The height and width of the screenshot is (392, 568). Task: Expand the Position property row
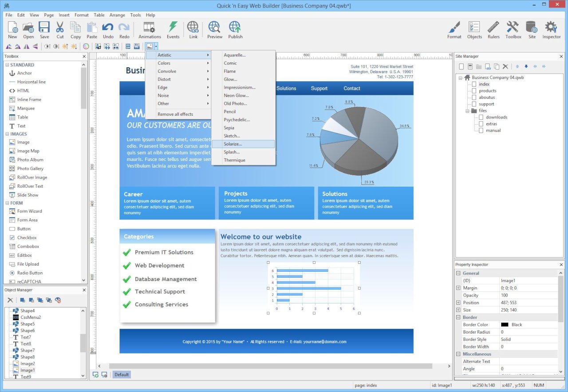point(458,303)
